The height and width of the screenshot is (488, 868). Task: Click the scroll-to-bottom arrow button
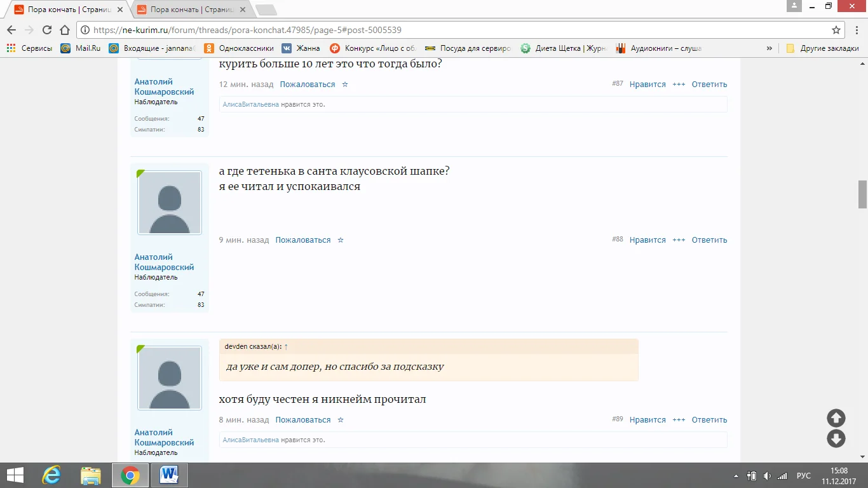[836, 438]
